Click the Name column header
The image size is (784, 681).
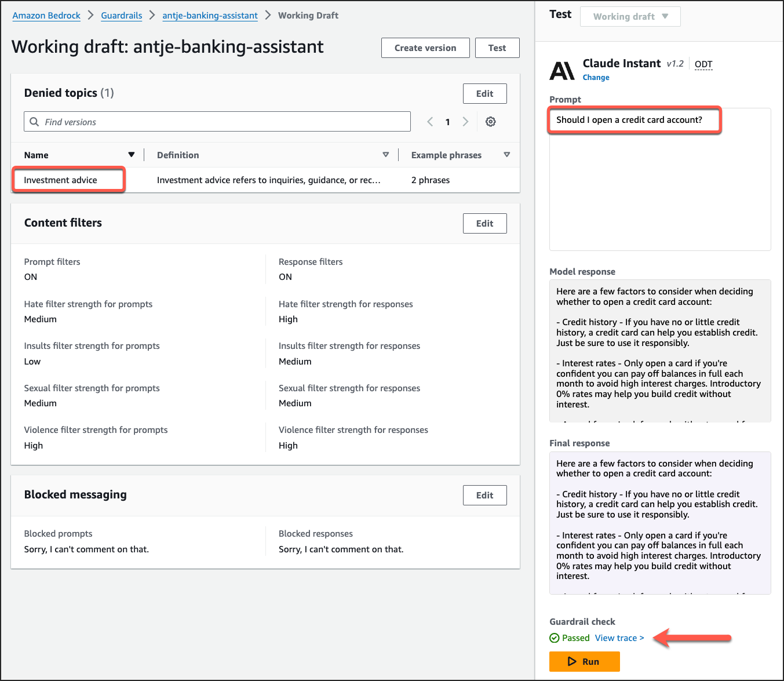click(x=37, y=155)
